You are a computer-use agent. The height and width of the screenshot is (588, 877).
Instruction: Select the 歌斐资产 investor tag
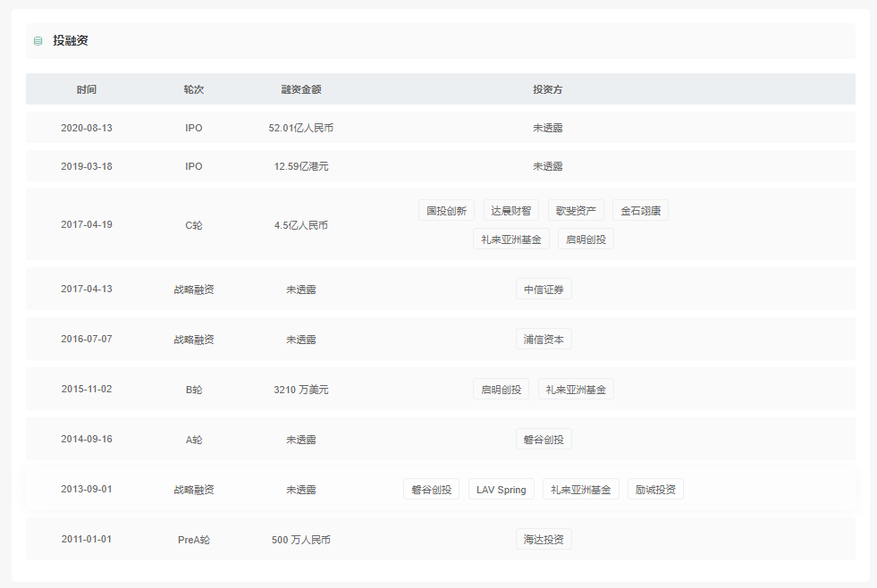(x=576, y=211)
